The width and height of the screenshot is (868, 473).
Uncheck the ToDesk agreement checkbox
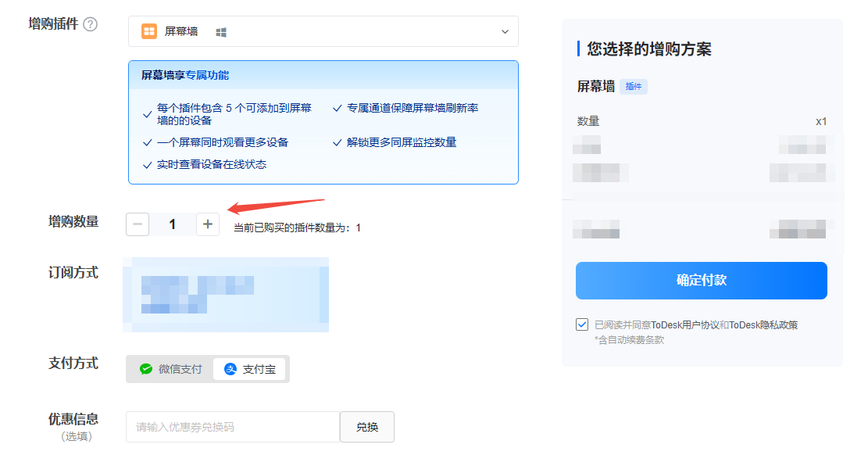pos(582,324)
